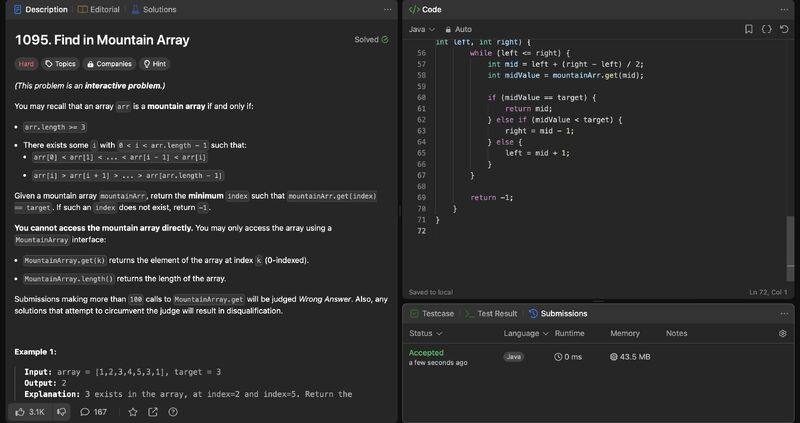Format code with the braces icon
Viewport: 800px width, 423px height.
pos(766,29)
